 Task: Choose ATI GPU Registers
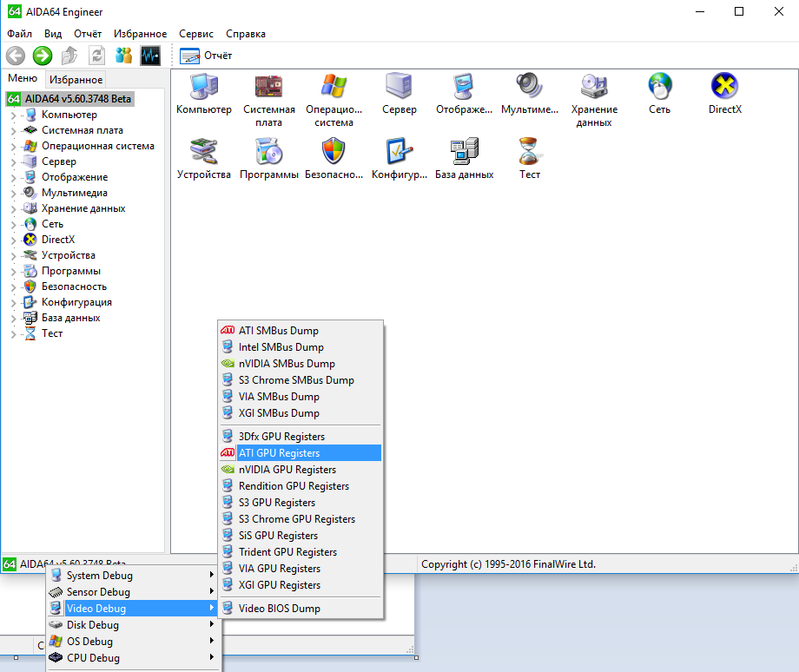[300, 453]
